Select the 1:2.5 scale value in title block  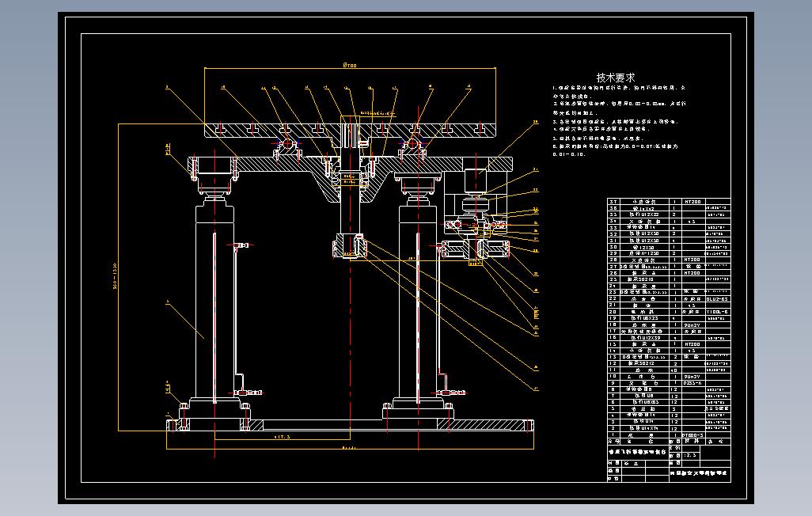pyautogui.click(x=690, y=455)
